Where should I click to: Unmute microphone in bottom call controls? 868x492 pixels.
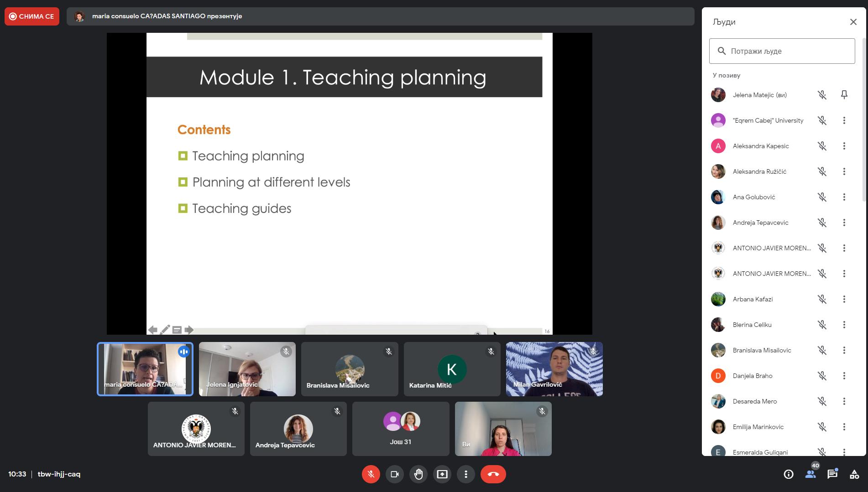(x=371, y=474)
